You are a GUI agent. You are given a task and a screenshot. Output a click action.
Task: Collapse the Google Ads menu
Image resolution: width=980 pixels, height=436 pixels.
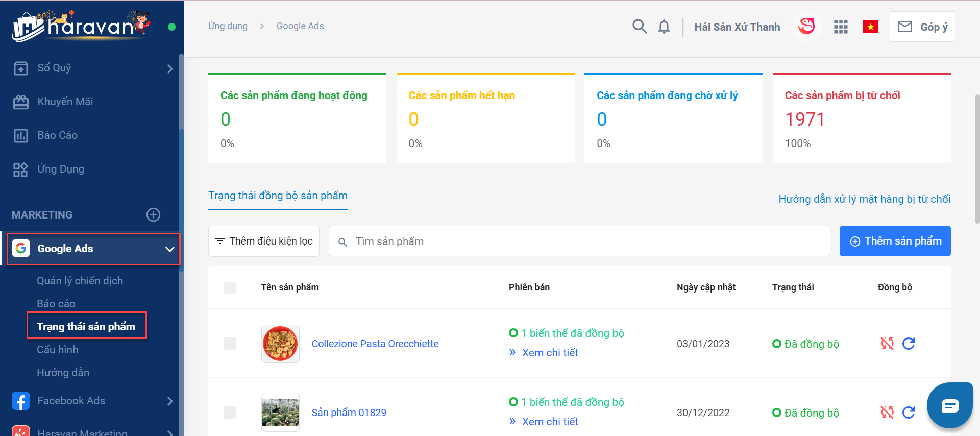pyautogui.click(x=169, y=249)
